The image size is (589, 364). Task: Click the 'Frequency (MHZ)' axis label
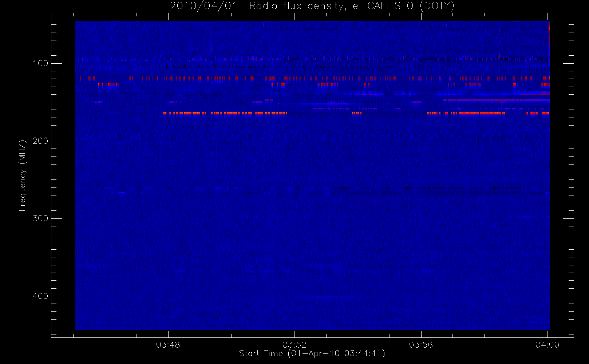pyautogui.click(x=23, y=175)
